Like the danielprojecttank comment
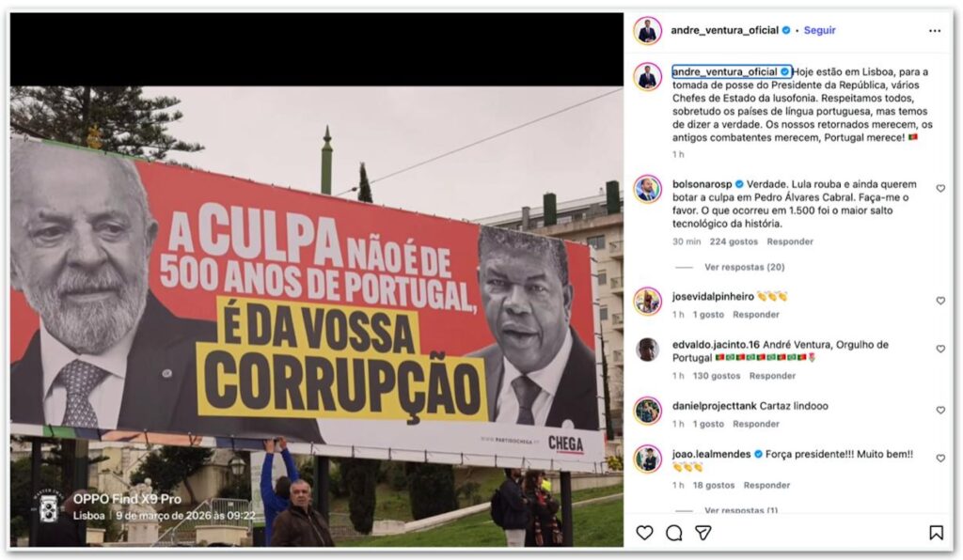The width and height of the screenshot is (963, 560). [x=940, y=410]
